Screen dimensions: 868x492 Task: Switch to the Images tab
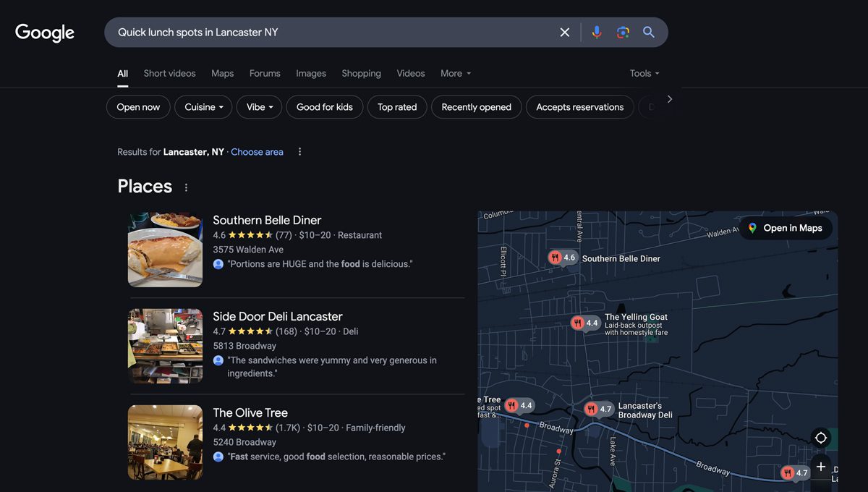311,73
